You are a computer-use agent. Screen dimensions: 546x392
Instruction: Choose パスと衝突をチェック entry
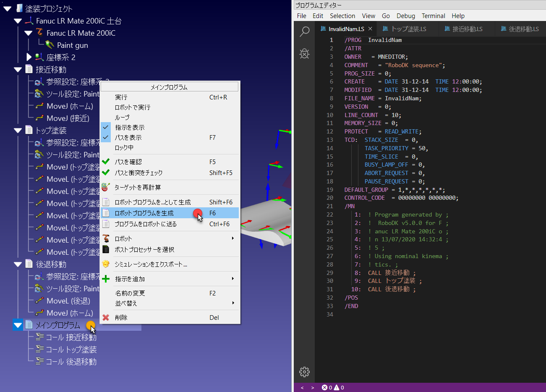(x=170, y=172)
